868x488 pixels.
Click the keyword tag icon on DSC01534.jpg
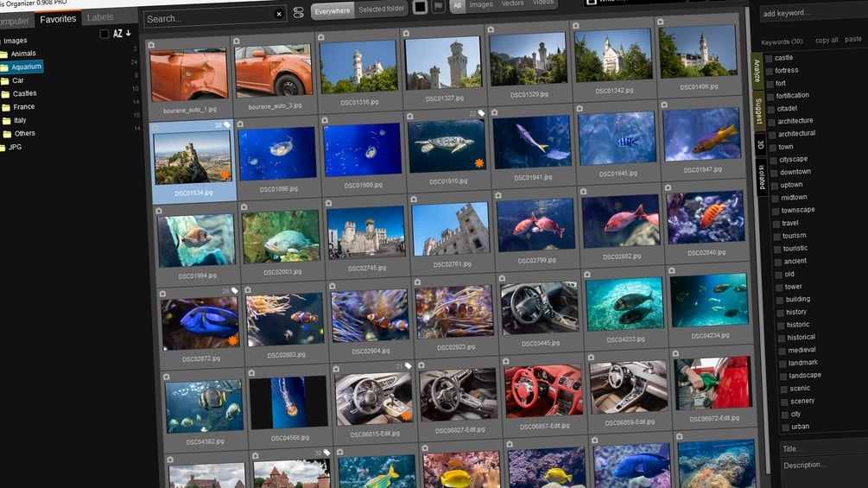tap(226, 125)
